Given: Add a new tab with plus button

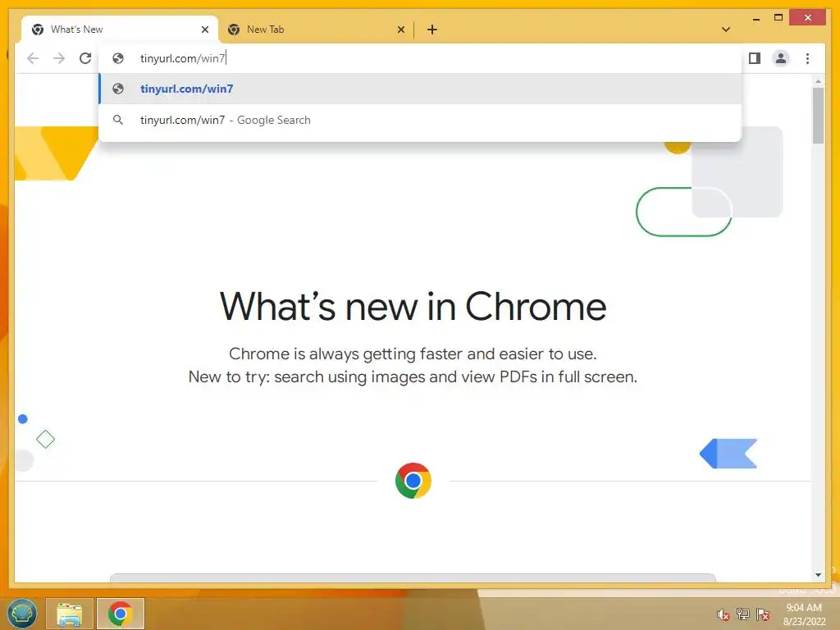Looking at the screenshot, I should 432,30.
